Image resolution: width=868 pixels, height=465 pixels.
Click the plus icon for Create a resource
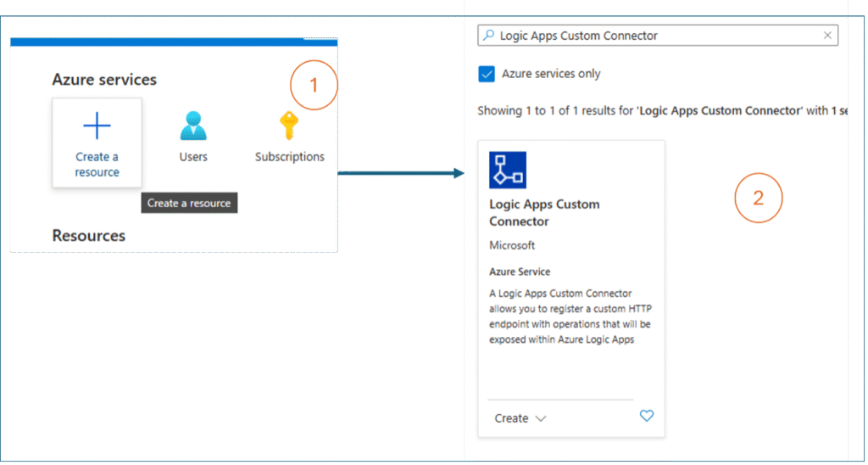tap(97, 126)
